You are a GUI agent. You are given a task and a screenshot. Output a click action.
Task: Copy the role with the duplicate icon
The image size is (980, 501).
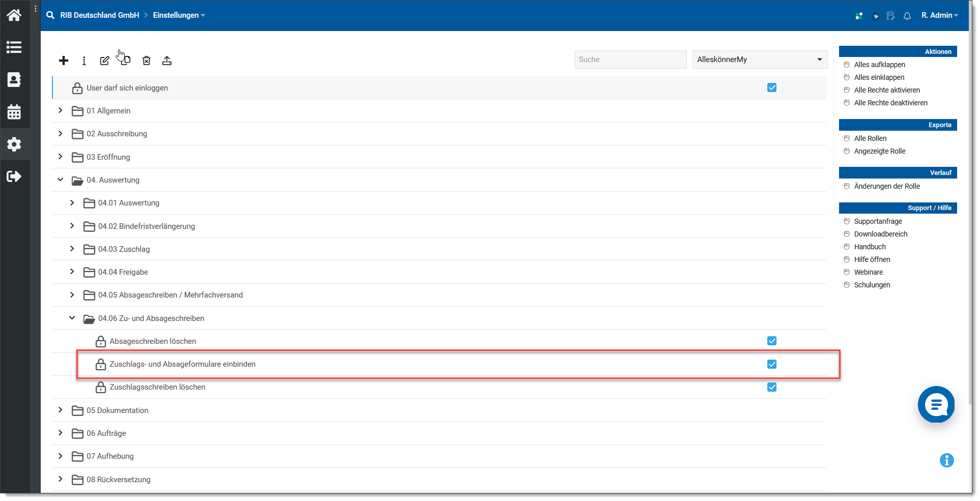[125, 60]
